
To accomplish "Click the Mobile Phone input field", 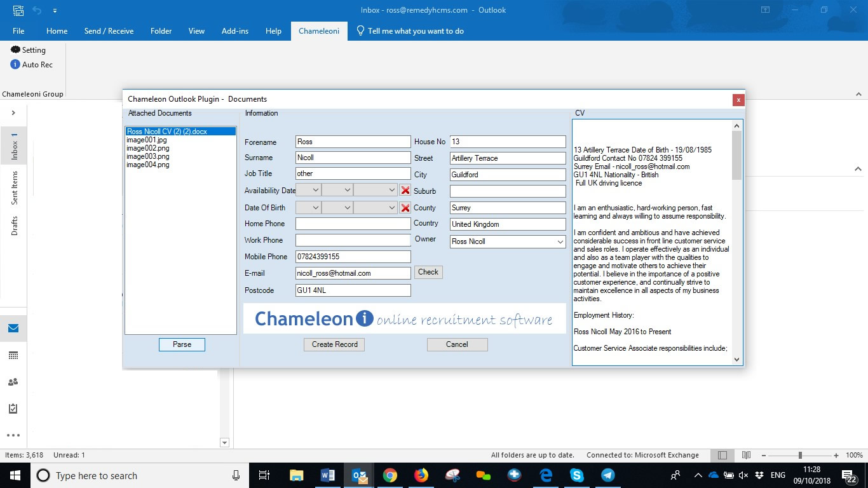I will 353,257.
